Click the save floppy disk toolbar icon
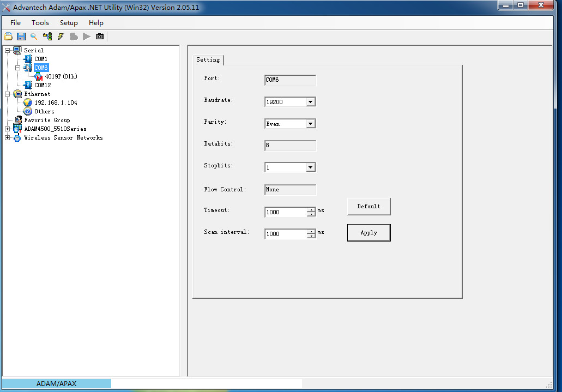Image resolution: width=562 pixels, height=392 pixels. [x=21, y=36]
